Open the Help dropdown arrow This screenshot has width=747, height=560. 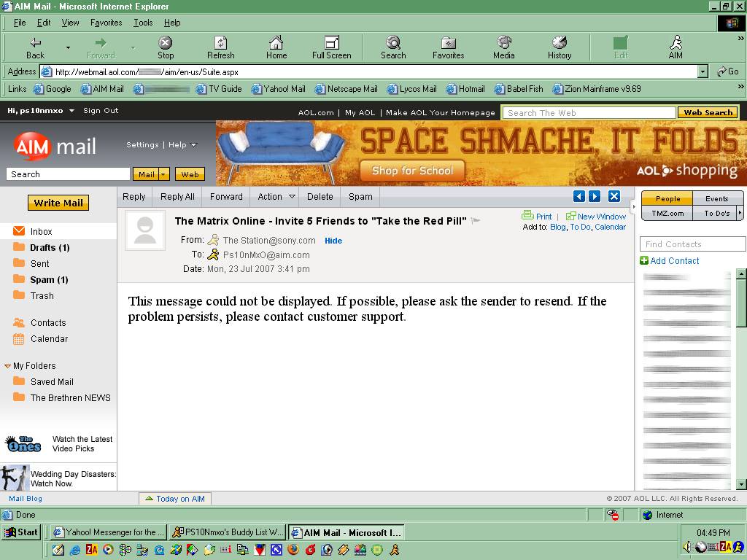(x=193, y=145)
